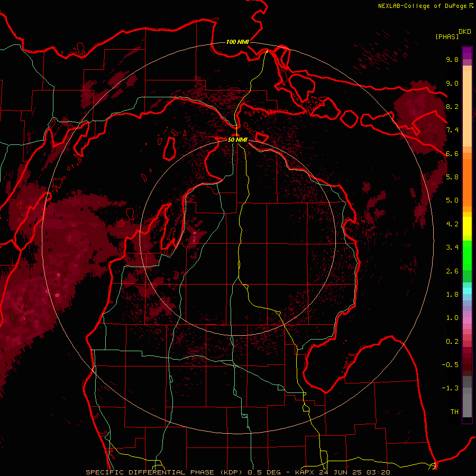
Task: Click the 1.8 scale value
Action: pyautogui.click(x=452, y=295)
